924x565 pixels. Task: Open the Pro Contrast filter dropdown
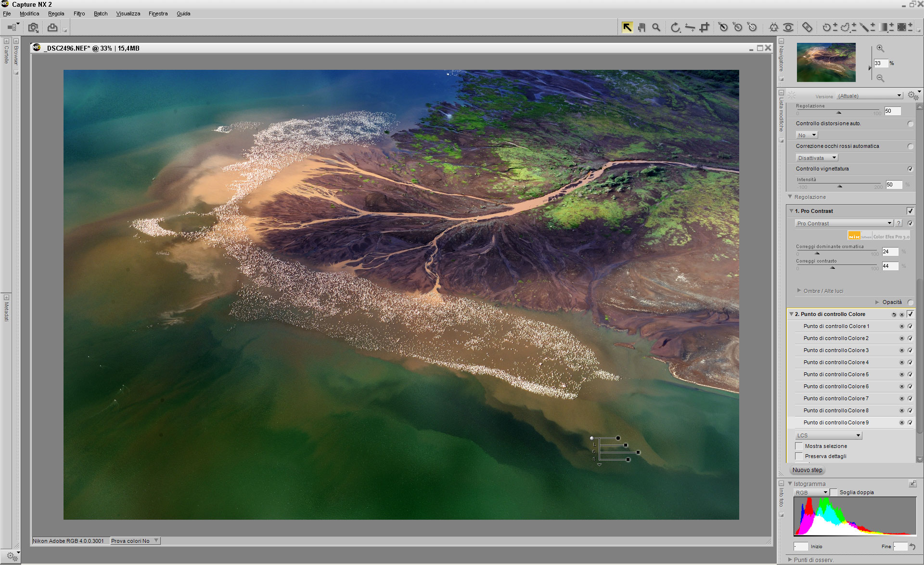(890, 223)
